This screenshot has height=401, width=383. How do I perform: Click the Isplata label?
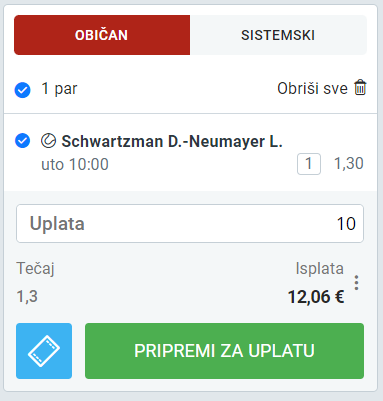click(320, 269)
